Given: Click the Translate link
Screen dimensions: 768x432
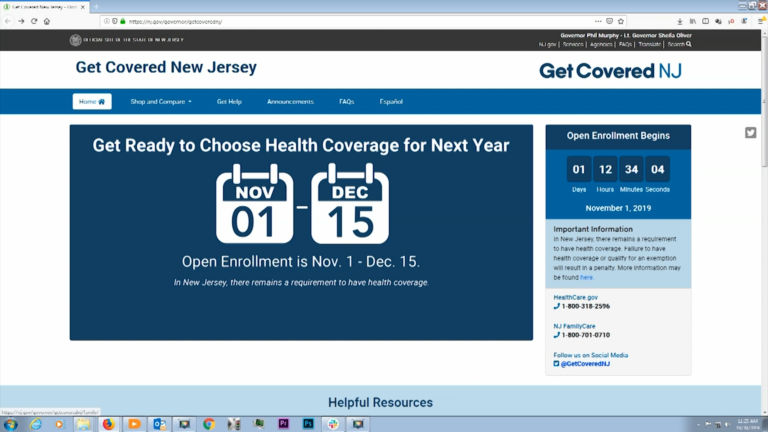Looking at the screenshot, I should pos(649,45).
